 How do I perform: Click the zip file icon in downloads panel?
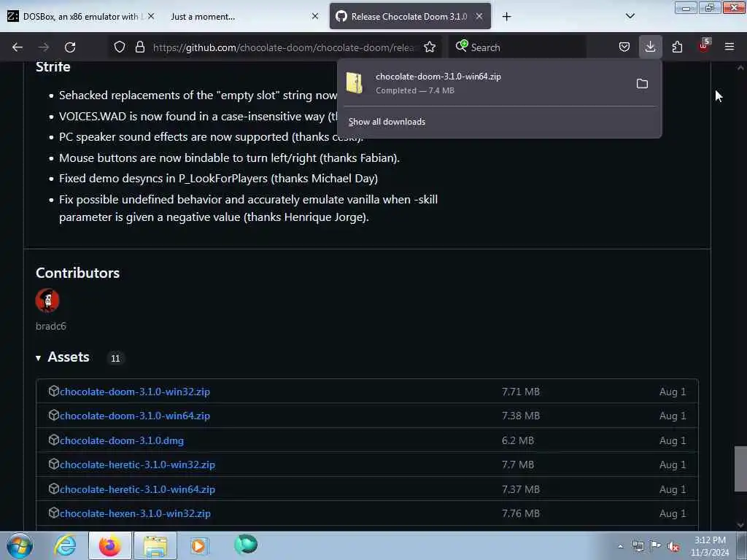click(x=355, y=83)
